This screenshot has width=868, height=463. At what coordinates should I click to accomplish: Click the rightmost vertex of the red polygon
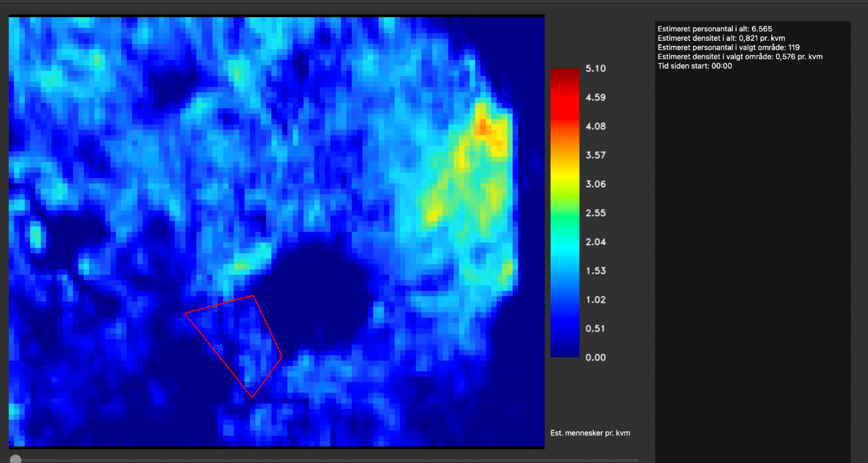coord(282,357)
